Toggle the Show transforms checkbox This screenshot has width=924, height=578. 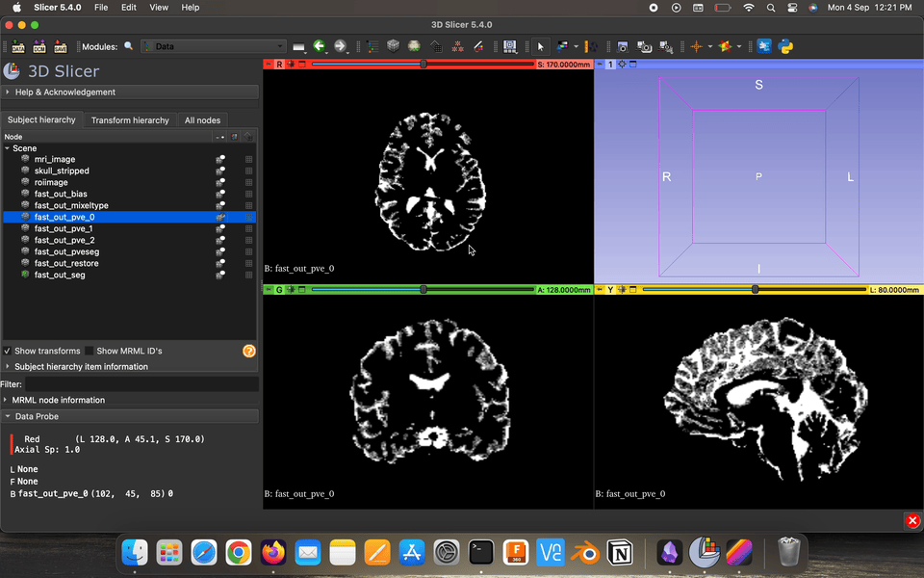tap(7, 351)
